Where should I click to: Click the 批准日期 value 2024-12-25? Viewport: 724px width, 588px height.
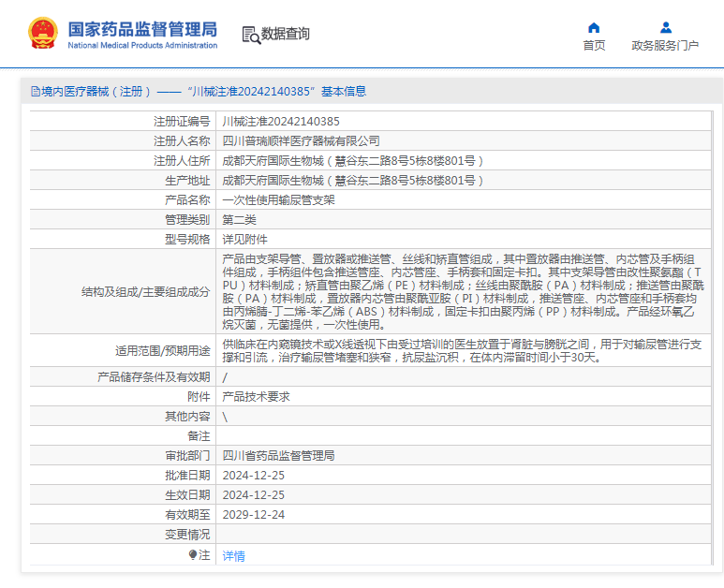(x=254, y=476)
